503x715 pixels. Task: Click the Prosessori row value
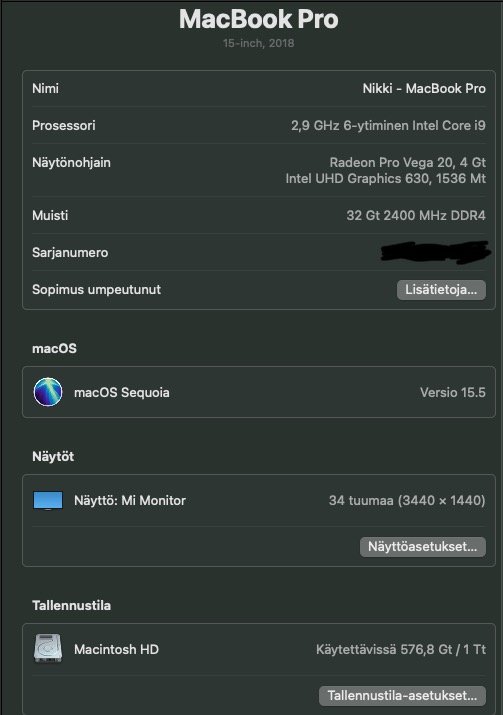coord(389,125)
